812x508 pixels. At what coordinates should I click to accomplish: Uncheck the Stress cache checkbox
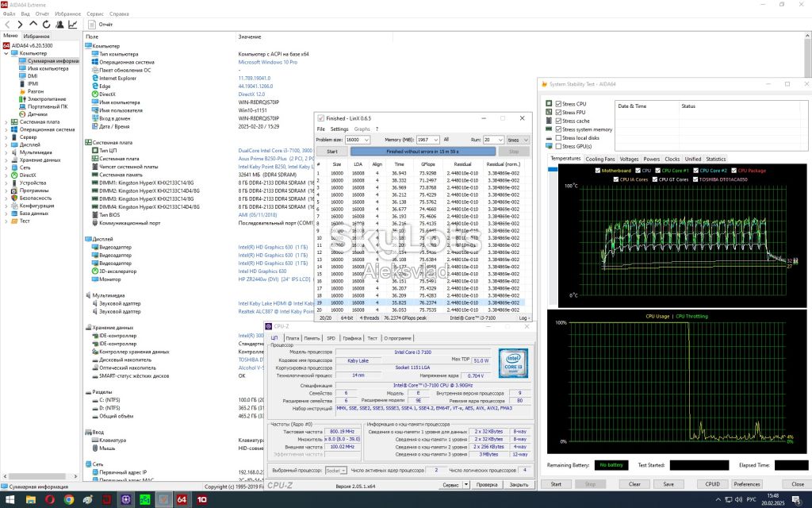(x=558, y=121)
